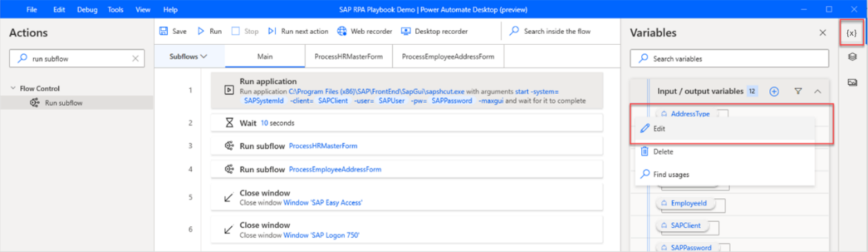The width and height of the screenshot is (868, 252).
Task: Launch the Desktop recorder
Action: (434, 31)
